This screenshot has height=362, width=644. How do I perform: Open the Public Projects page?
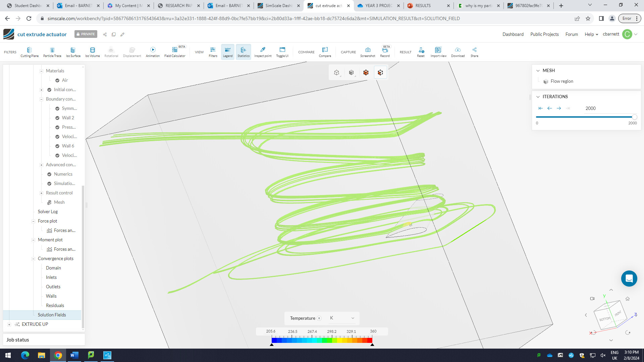[544, 34]
